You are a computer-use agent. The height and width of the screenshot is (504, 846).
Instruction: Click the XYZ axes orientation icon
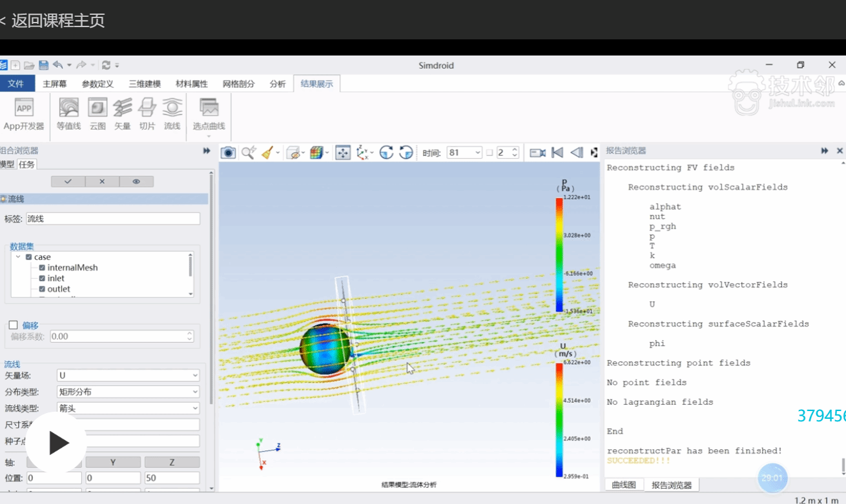[362, 152]
